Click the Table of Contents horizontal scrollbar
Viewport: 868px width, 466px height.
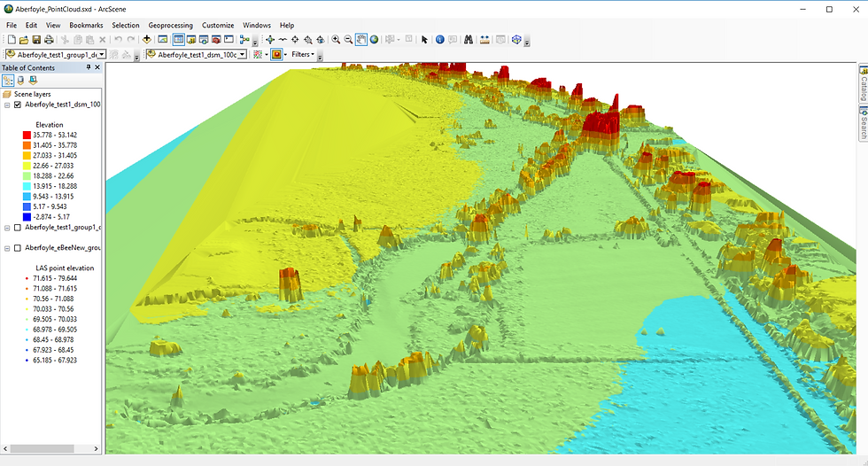tap(50, 449)
